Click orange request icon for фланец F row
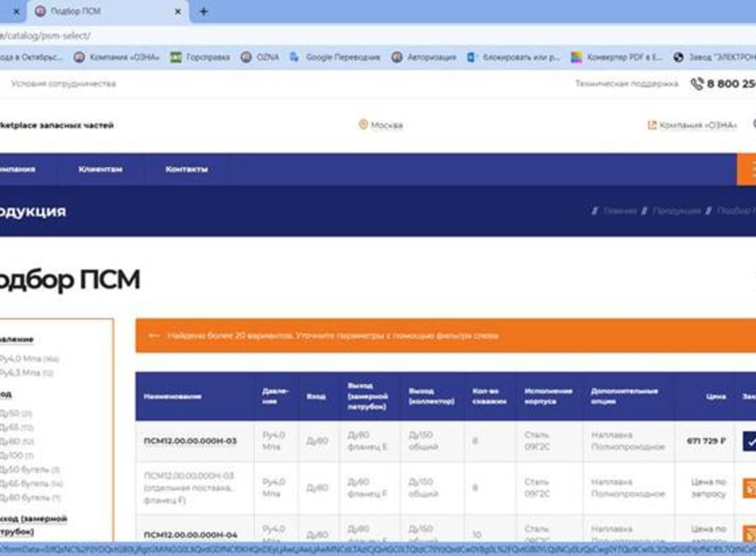The width and height of the screenshot is (756, 556). (x=749, y=488)
